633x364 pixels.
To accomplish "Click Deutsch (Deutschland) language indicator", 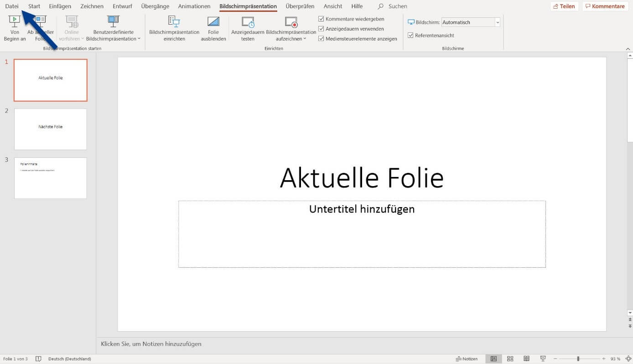I will tap(69, 359).
